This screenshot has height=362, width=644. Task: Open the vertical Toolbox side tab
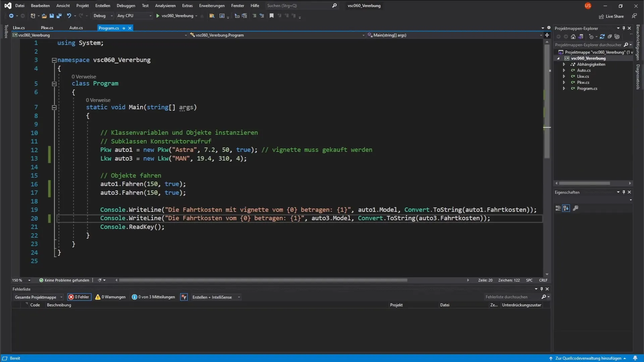point(6,32)
